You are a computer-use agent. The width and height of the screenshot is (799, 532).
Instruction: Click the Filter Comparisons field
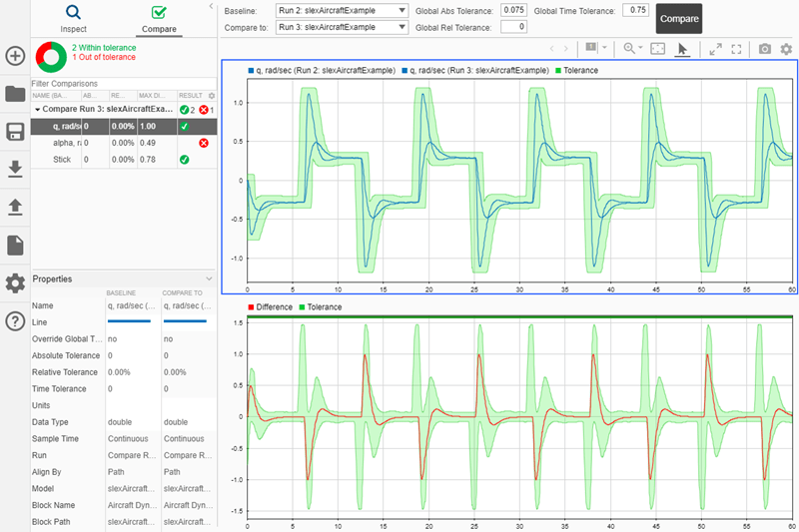pos(124,84)
